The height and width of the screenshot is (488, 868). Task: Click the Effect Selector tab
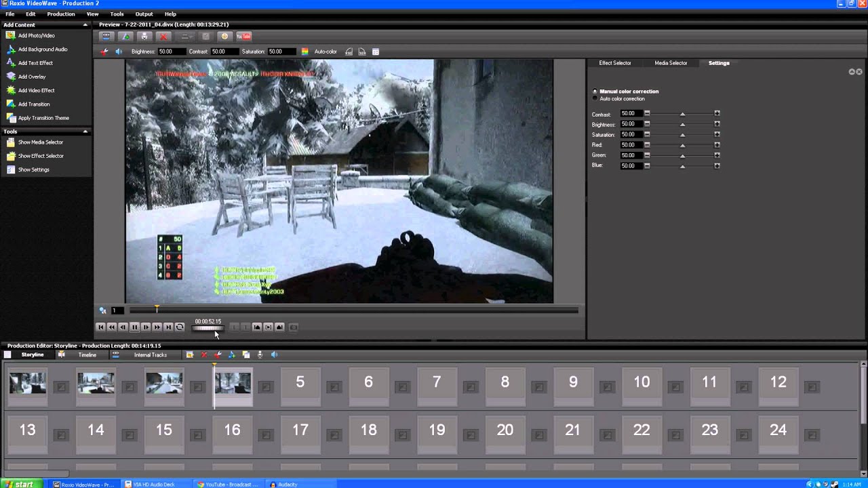[615, 63]
